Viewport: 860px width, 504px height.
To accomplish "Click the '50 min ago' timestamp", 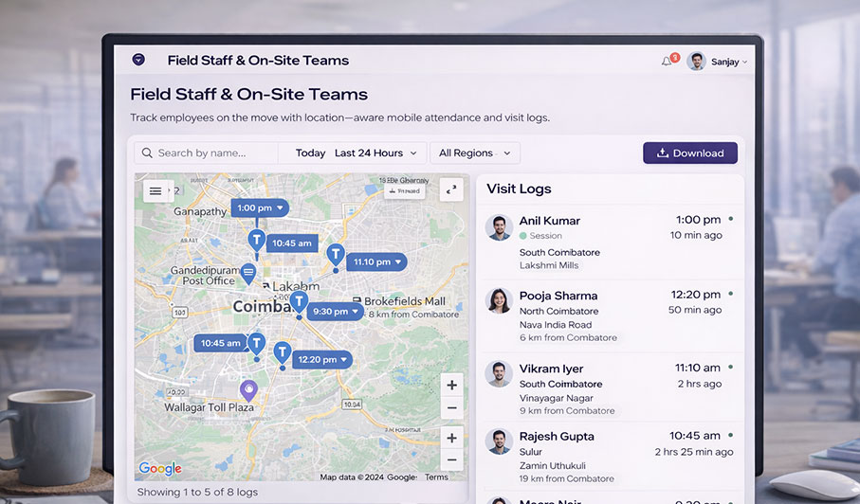I will [x=695, y=310].
